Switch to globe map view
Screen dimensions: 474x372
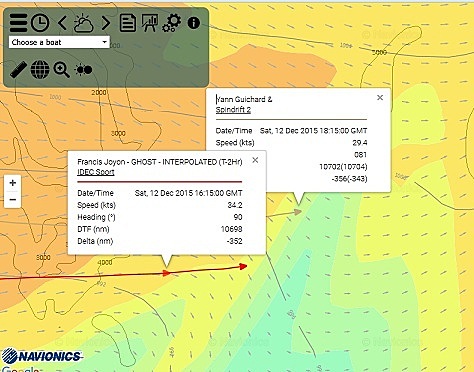click(x=40, y=70)
